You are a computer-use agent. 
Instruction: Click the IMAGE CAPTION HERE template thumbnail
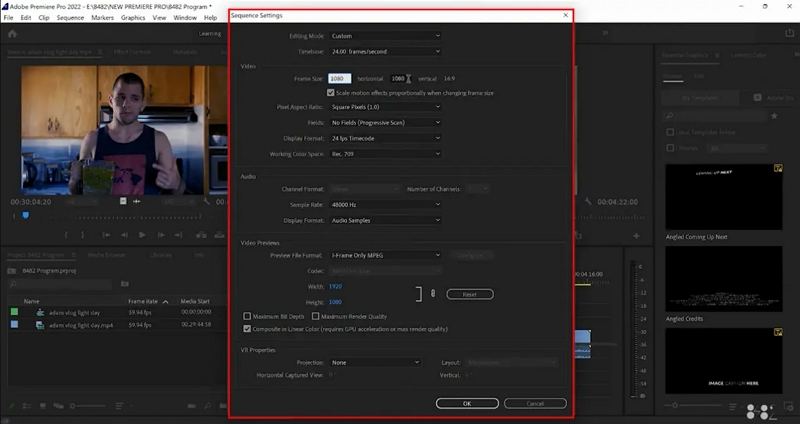(723, 361)
